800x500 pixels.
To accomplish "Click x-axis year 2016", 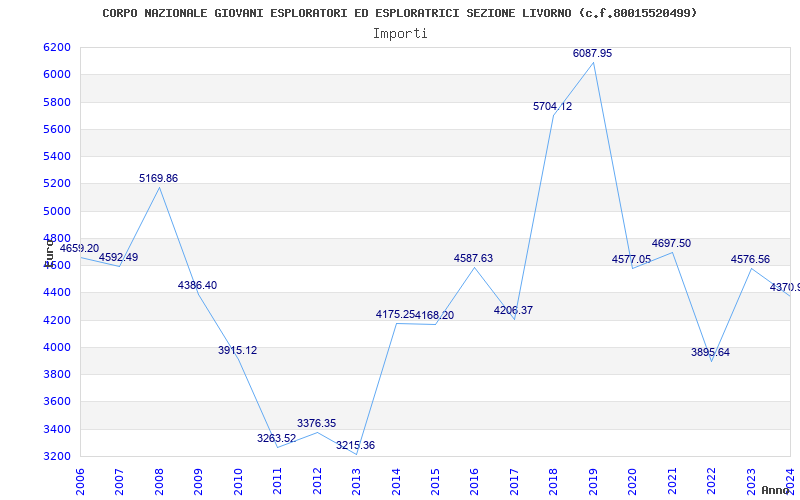I will [474, 482].
